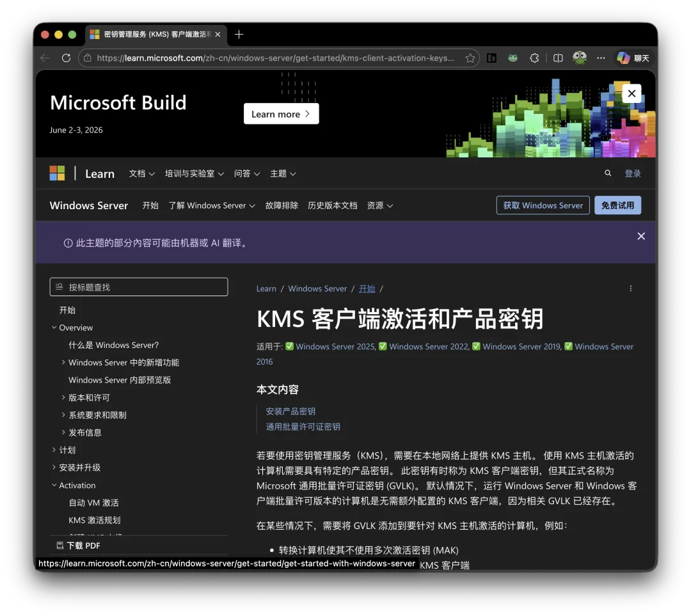Open 自动 VM 激活 page

pos(93,502)
